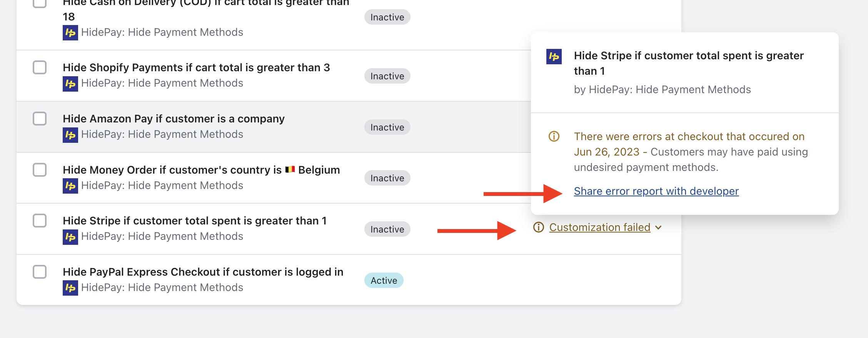The width and height of the screenshot is (868, 338).
Task: Open Hide Shopify Payments if cart total rule
Action: [196, 67]
